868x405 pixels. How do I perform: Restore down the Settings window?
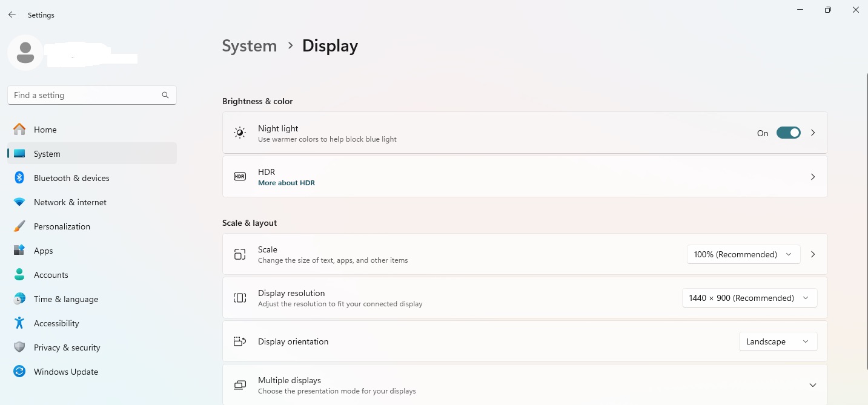point(828,10)
